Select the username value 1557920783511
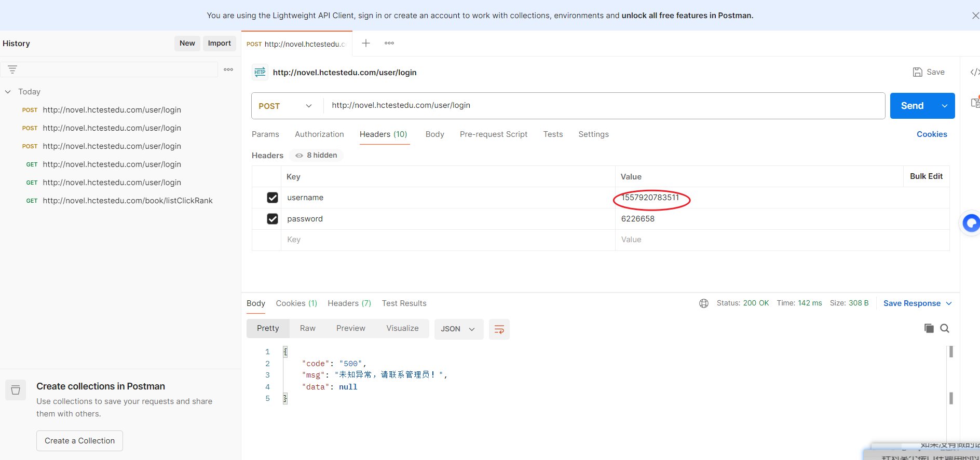 650,198
